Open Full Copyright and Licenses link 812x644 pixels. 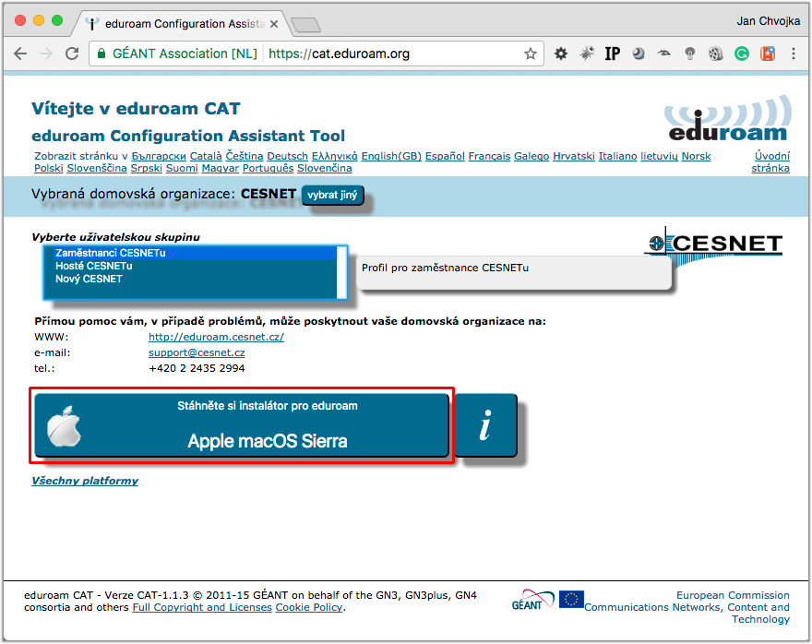coord(202,607)
